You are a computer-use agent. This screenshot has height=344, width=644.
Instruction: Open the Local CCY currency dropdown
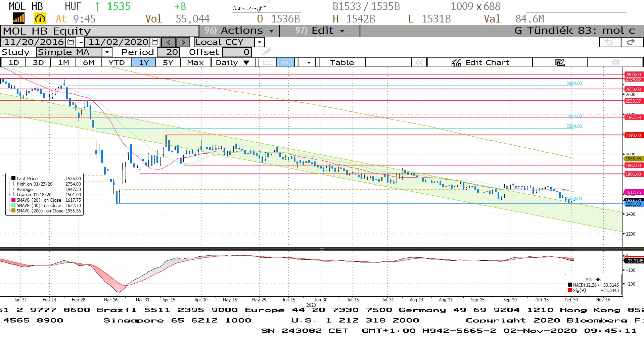[260, 42]
